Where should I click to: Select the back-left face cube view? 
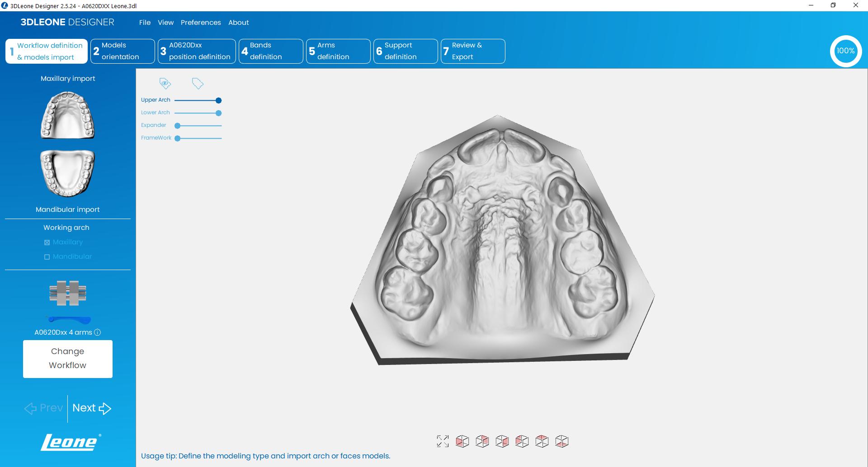(x=522, y=441)
